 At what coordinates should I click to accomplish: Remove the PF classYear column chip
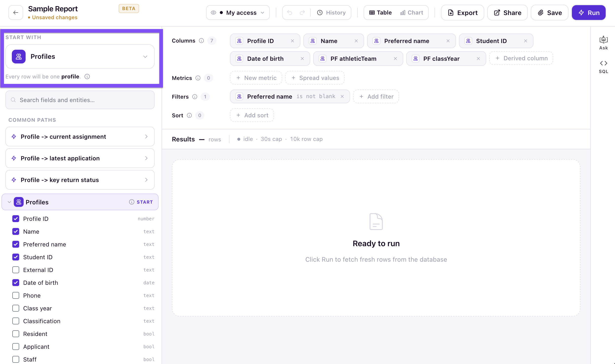(x=478, y=59)
